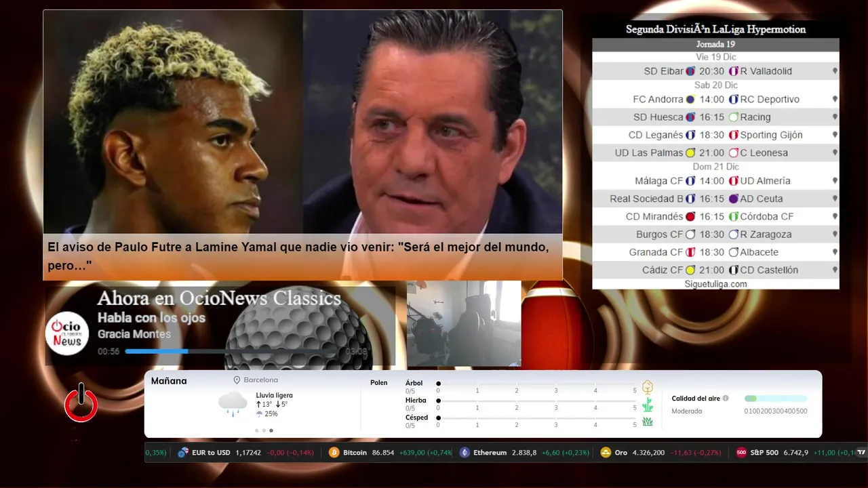Click the EUR to USD flag icon
The height and width of the screenshot is (488, 868).
pos(182,453)
